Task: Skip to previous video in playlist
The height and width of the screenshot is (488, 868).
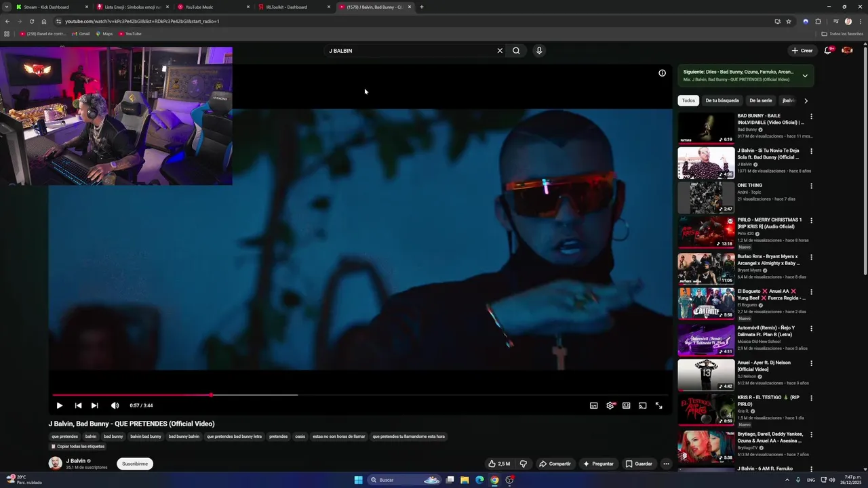Action: point(78,405)
